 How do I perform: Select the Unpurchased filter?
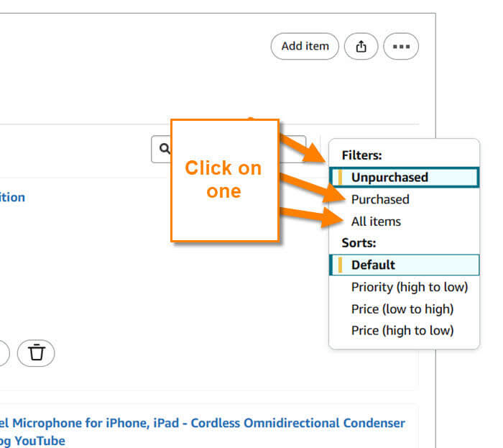(x=404, y=177)
